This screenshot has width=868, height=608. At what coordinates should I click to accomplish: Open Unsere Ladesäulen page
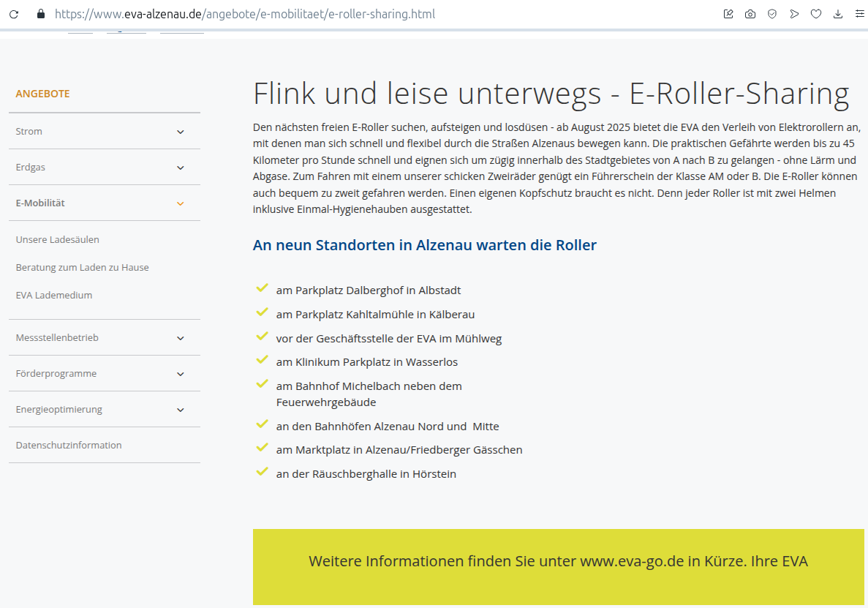coord(57,240)
